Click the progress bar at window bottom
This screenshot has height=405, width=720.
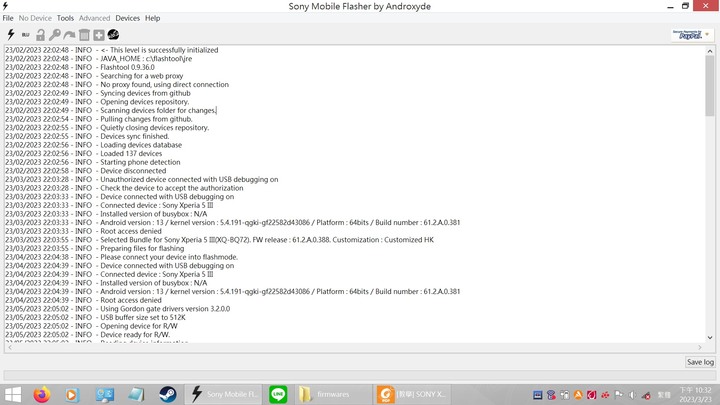tap(358, 375)
